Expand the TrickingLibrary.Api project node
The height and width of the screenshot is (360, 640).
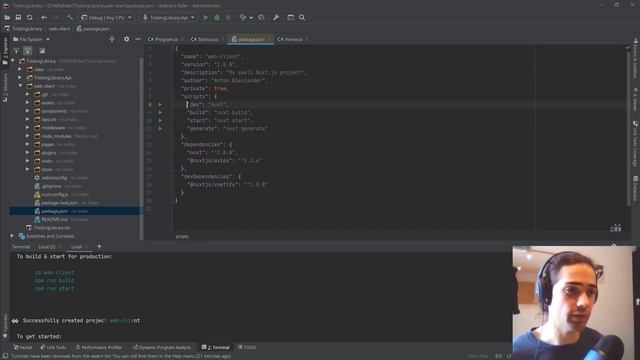point(20,78)
